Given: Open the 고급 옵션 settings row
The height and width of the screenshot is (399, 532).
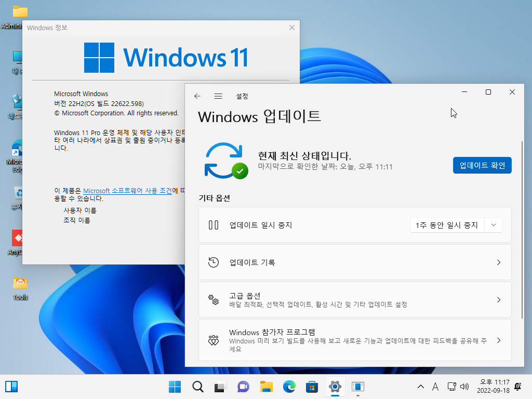Looking at the screenshot, I should (x=355, y=300).
